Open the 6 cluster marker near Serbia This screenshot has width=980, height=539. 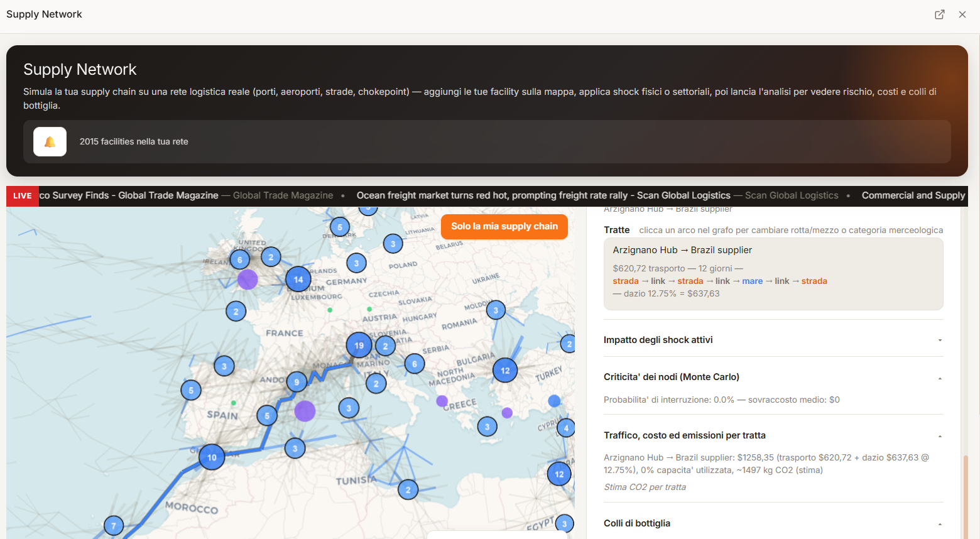click(x=415, y=364)
